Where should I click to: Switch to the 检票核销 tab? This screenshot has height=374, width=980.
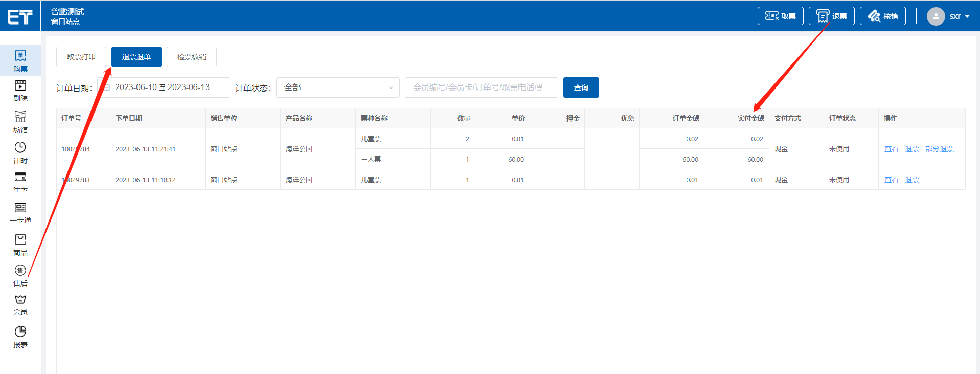[x=191, y=57]
